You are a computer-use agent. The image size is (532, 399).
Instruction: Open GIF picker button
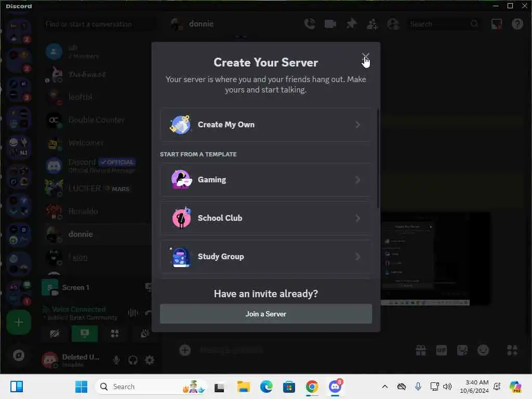click(442, 350)
